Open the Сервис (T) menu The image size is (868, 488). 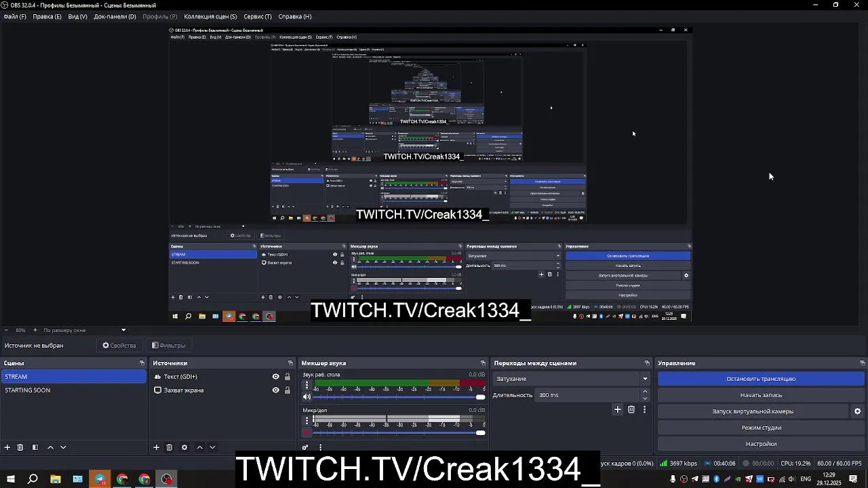point(257,16)
